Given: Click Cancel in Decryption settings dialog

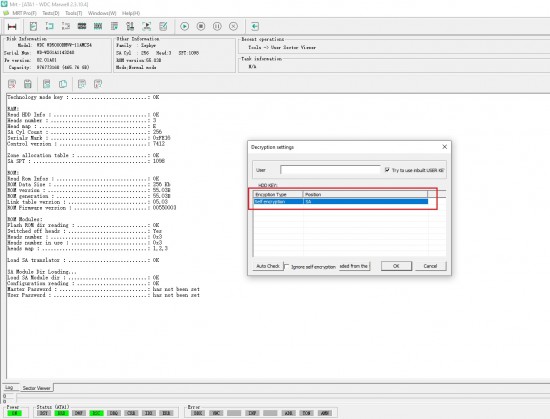Looking at the screenshot, I should 430,266.
